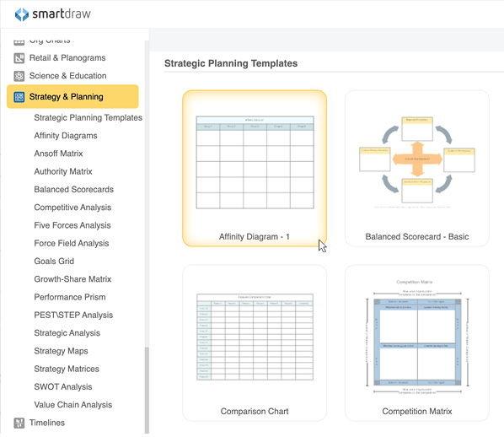The width and height of the screenshot is (504, 437).
Task: Select SWOT Analysis subcategory
Action: (63, 387)
